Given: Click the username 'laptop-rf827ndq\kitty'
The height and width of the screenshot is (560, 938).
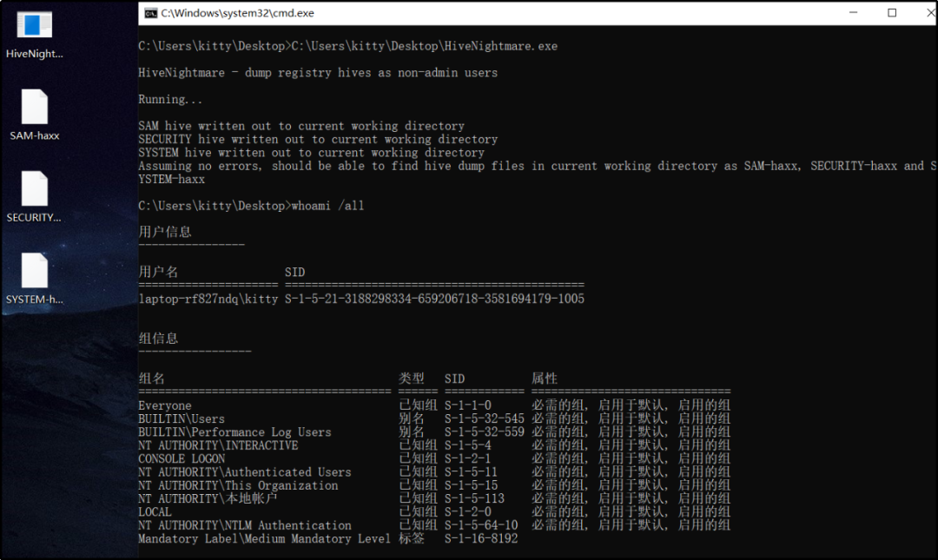Looking at the screenshot, I should 208,300.
